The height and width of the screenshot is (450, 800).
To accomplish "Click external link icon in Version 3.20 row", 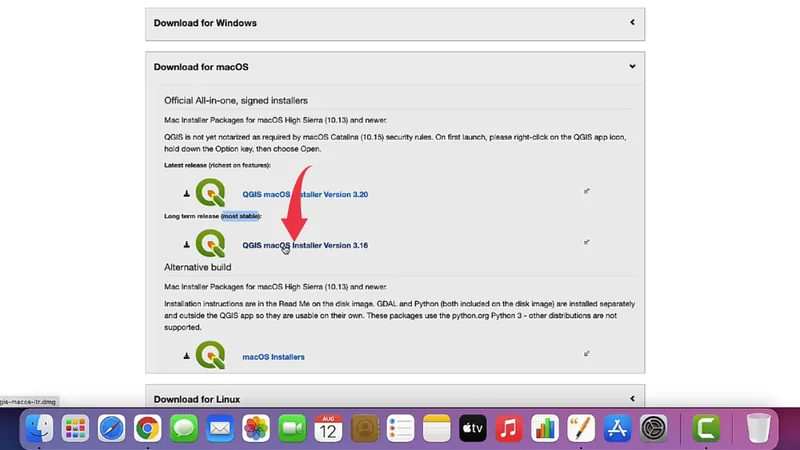I will click(586, 191).
